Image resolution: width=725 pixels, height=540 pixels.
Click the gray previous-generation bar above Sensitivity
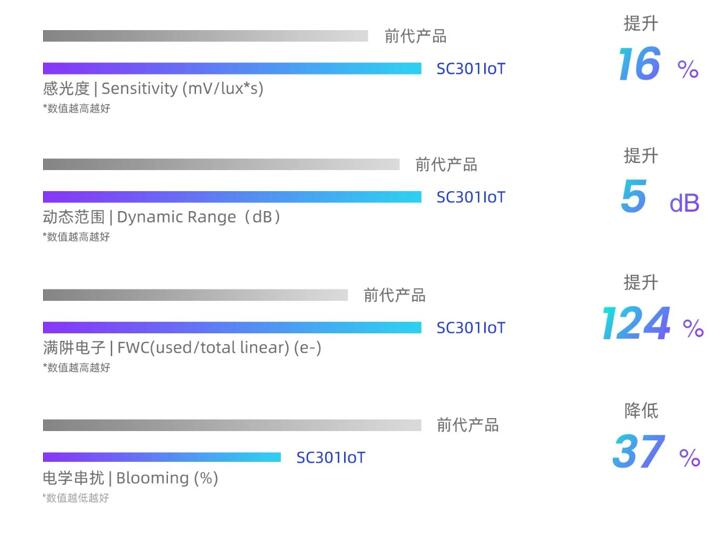pyautogui.click(x=205, y=36)
